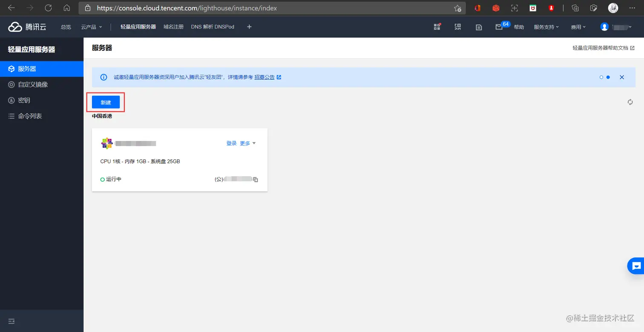Select second banner slide dot
This screenshot has height=332, width=644.
pos(608,77)
